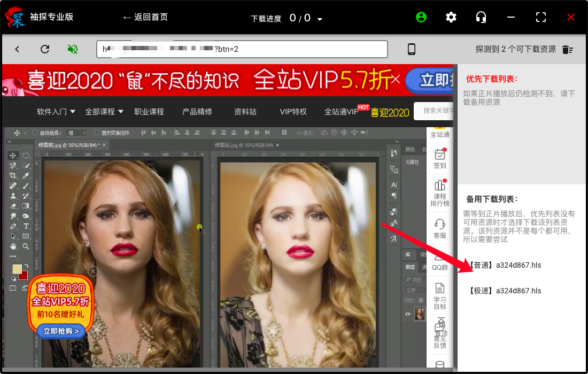Toggle the 自动选择 checkbox
Viewport: 588px width, 374px height.
coord(35,133)
